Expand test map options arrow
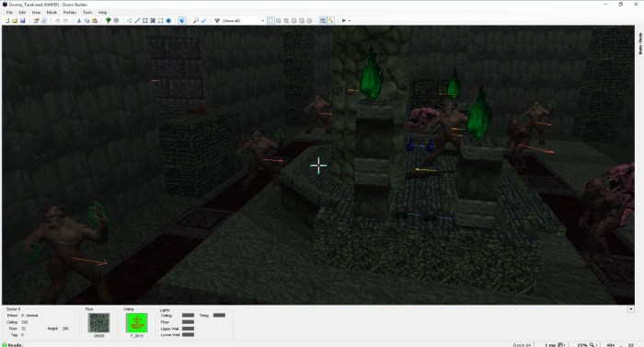The height and width of the screenshot is (347, 644). pyautogui.click(x=350, y=20)
